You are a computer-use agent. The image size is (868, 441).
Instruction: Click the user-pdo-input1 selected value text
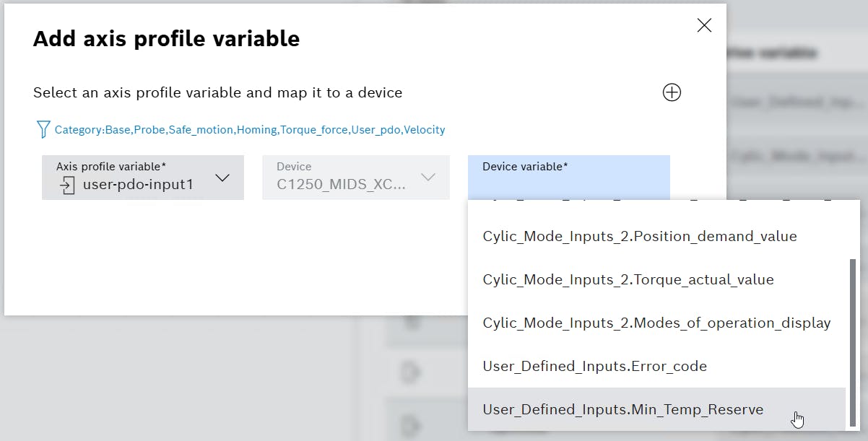(138, 185)
